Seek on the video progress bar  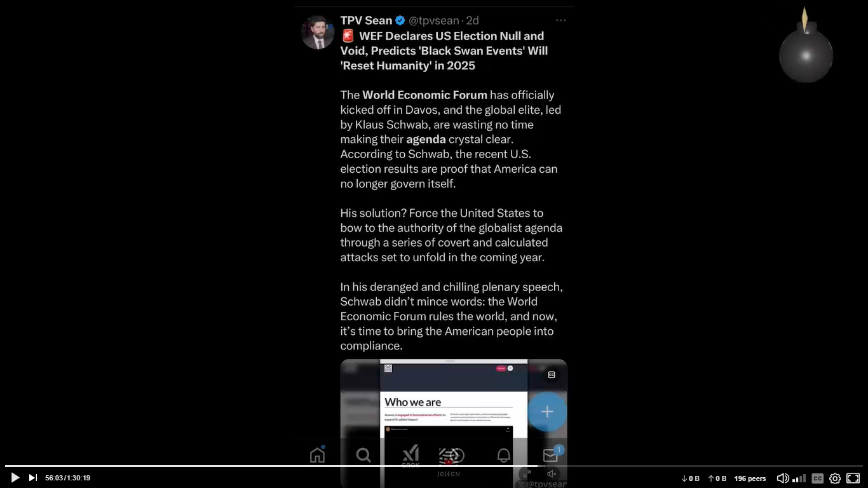[434, 466]
